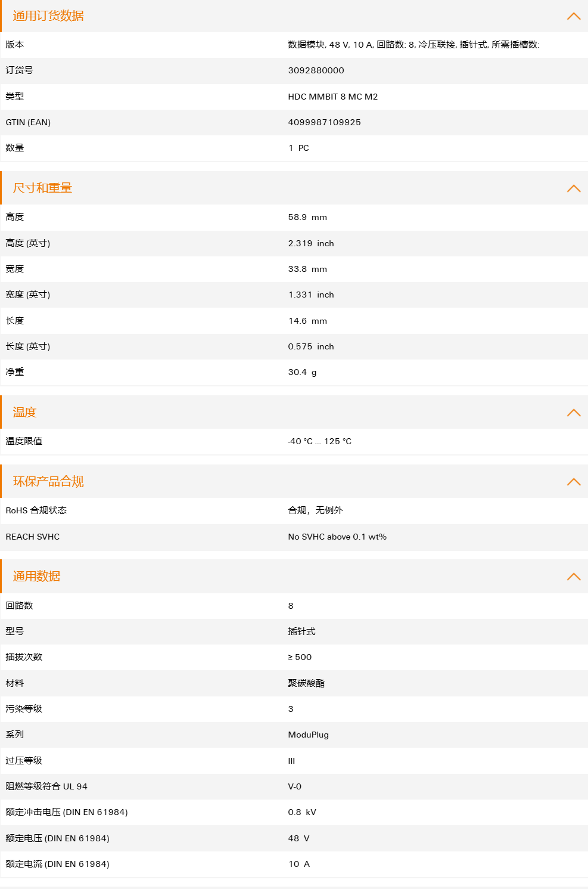The height and width of the screenshot is (889, 588).
Task: Collapse the 尺寸和重量 section chevron
Action: tap(574, 188)
